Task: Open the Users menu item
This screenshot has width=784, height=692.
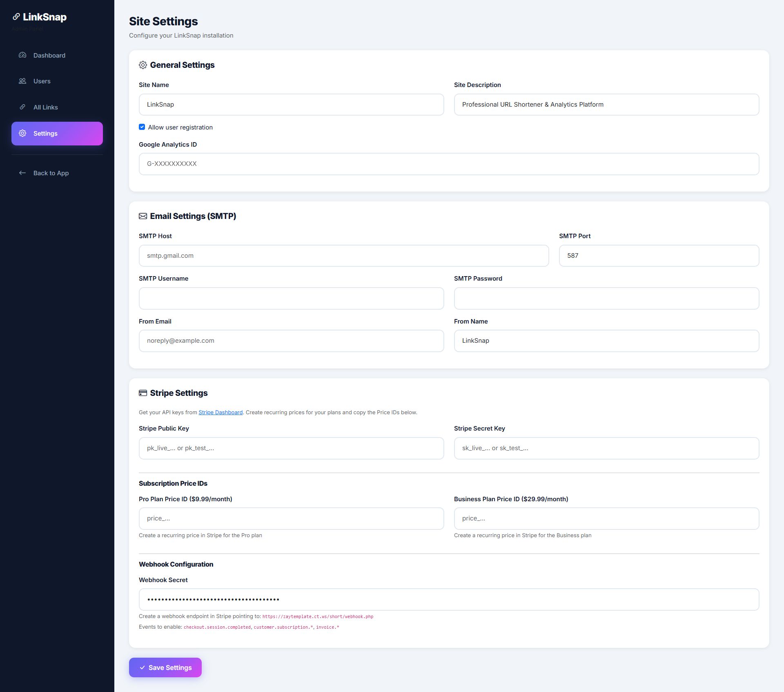Action: 42,81
